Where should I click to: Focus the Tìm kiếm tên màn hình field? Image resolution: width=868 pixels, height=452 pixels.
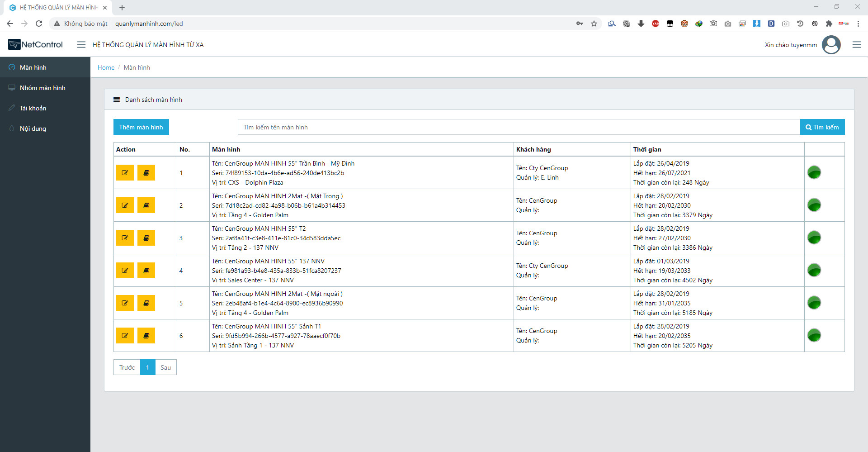519,127
